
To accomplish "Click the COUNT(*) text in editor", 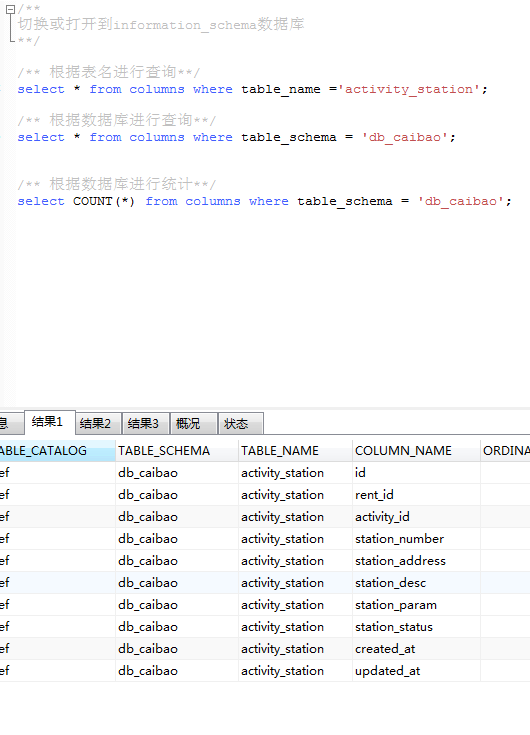I will click(x=104, y=201).
